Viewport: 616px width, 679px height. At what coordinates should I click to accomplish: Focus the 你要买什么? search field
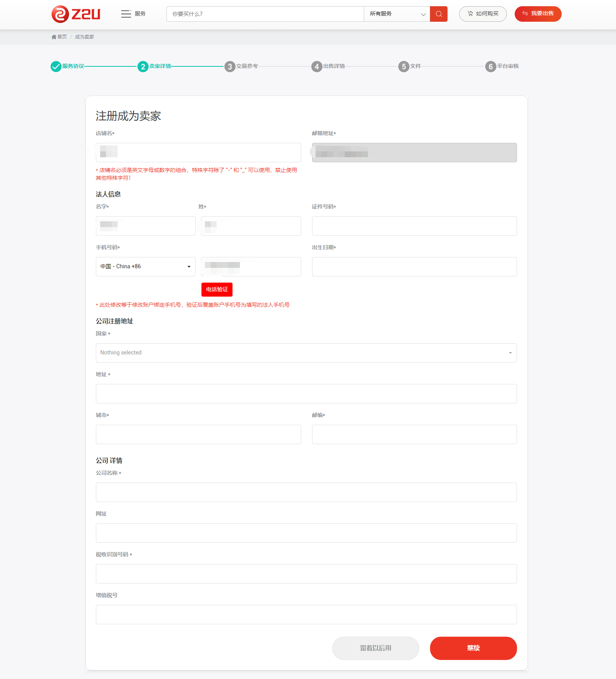coord(265,14)
